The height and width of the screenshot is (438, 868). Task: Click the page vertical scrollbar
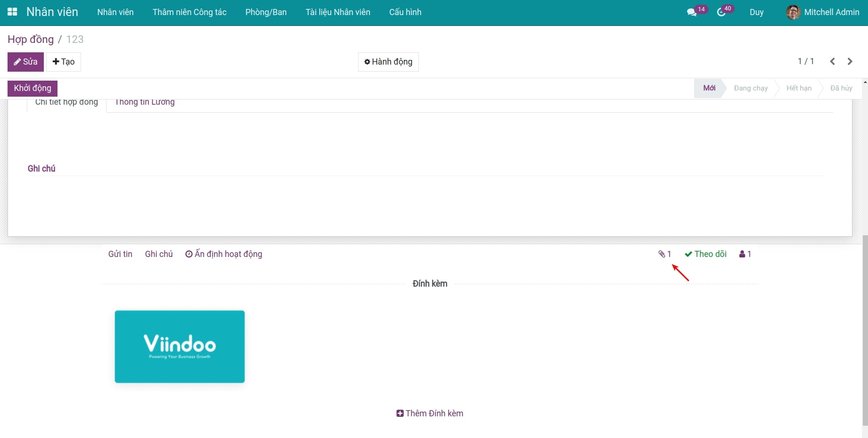pyautogui.click(x=865, y=330)
